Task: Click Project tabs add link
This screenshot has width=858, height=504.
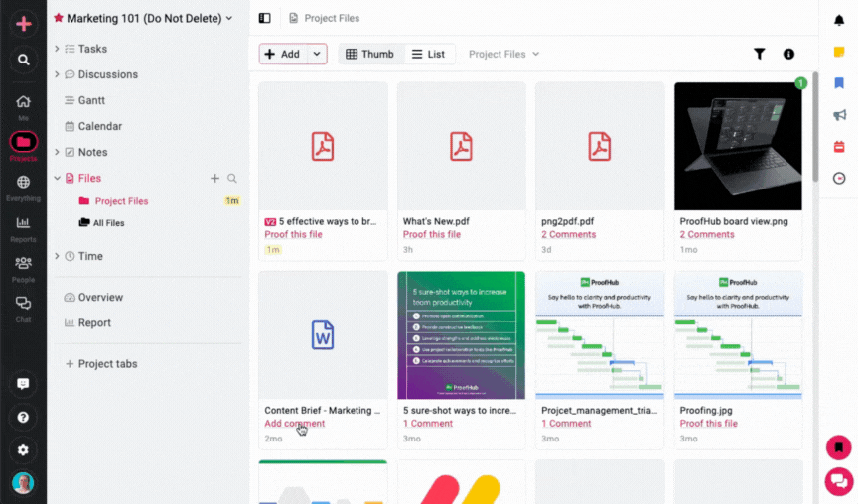Action: tap(101, 364)
